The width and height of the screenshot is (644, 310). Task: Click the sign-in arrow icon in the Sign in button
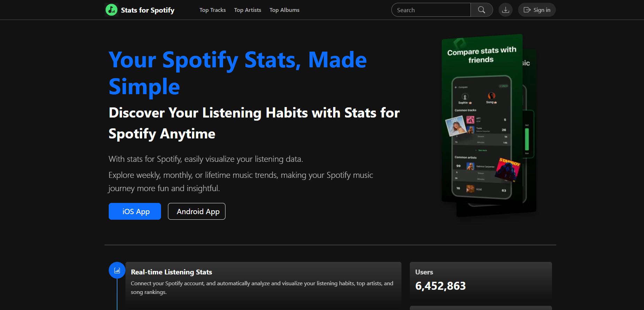coord(527,10)
